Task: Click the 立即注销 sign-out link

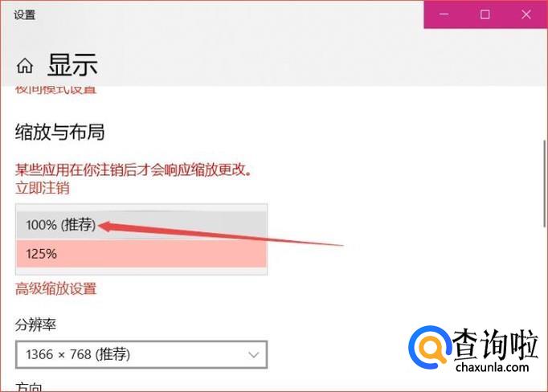Action: pos(43,188)
